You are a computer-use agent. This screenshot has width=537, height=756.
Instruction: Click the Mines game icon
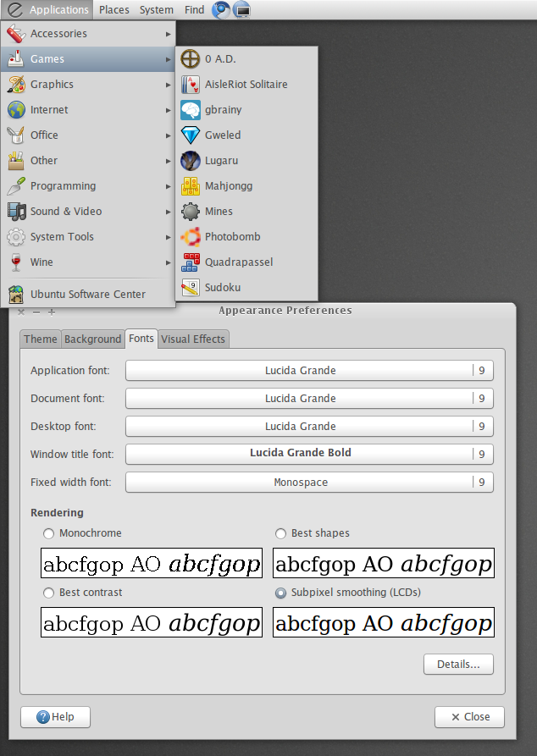pos(190,211)
